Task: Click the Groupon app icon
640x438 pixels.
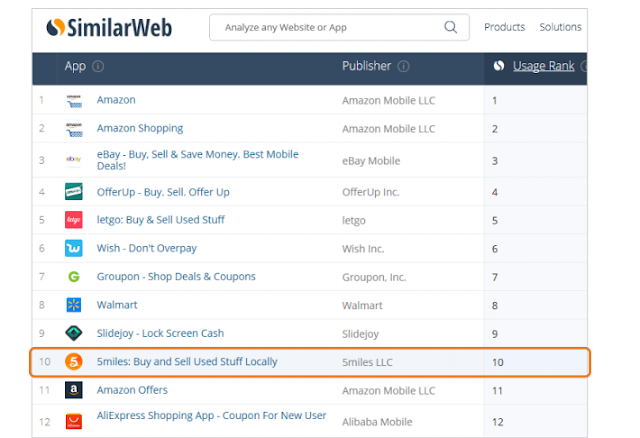Action: tap(74, 277)
